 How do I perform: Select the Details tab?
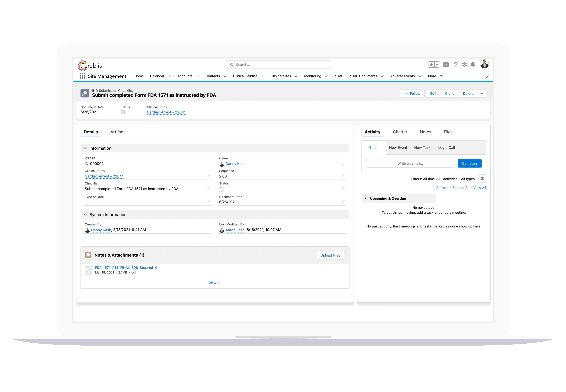(x=91, y=132)
